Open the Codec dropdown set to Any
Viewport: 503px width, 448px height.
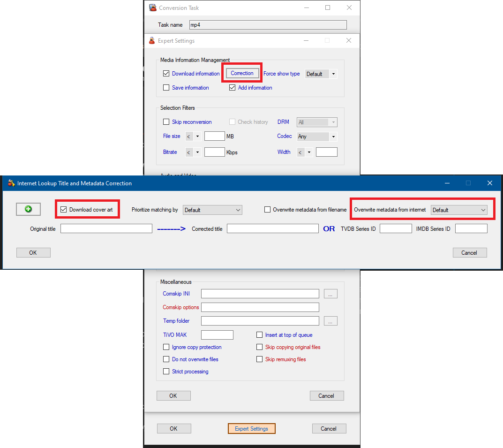click(317, 137)
